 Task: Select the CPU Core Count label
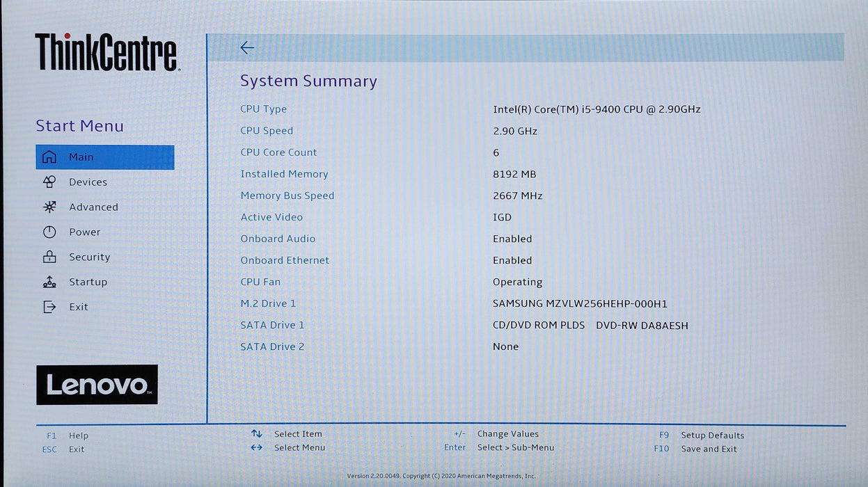tap(278, 152)
